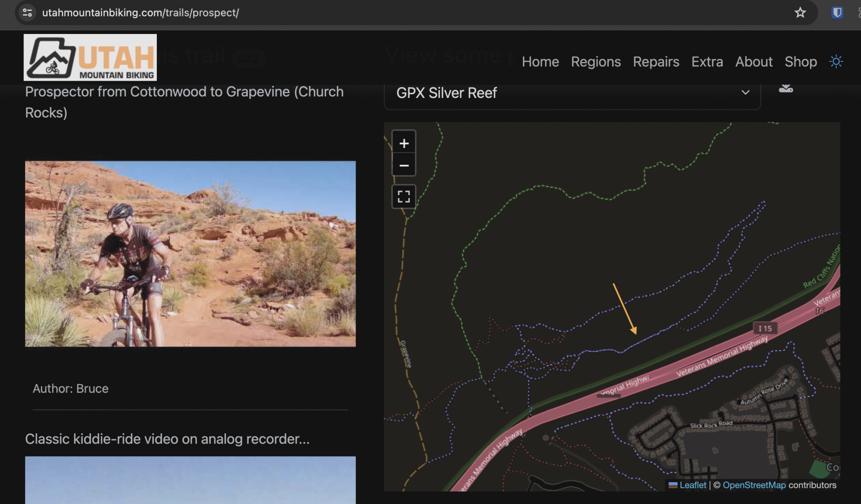Click the zoom-in icon on the map
861x504 pixels.
pos(403,143)
